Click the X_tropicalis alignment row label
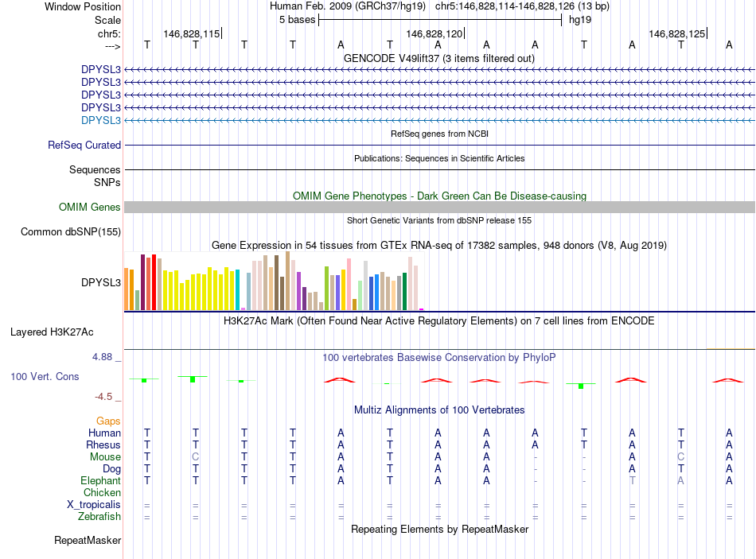Viewport: 756px width, 559px height. [x=94, y=505]
